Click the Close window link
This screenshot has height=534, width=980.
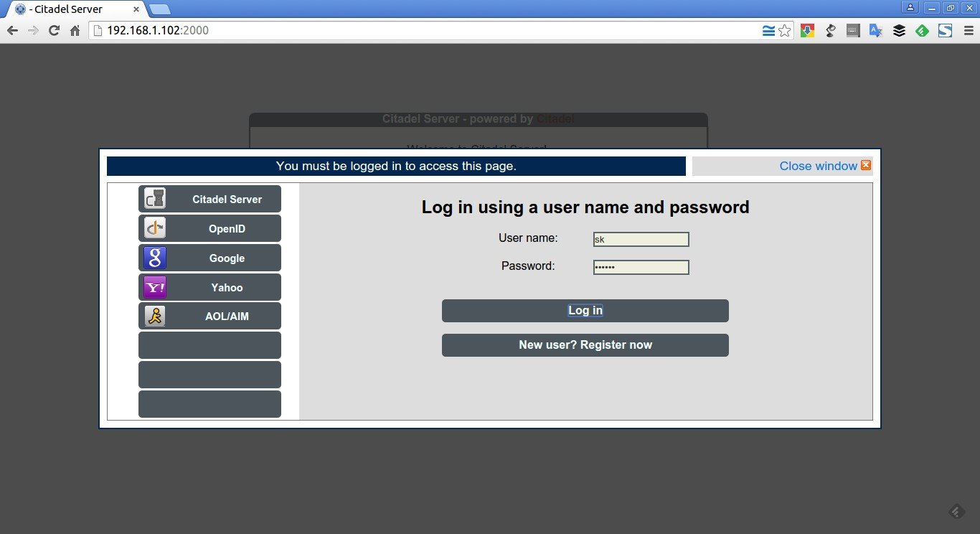(x=818, y=166)
